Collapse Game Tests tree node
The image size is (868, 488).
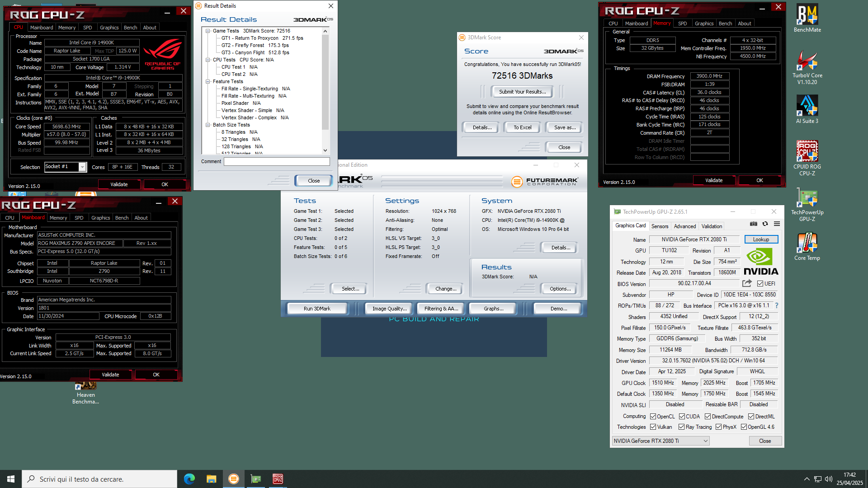click(208, 31)
